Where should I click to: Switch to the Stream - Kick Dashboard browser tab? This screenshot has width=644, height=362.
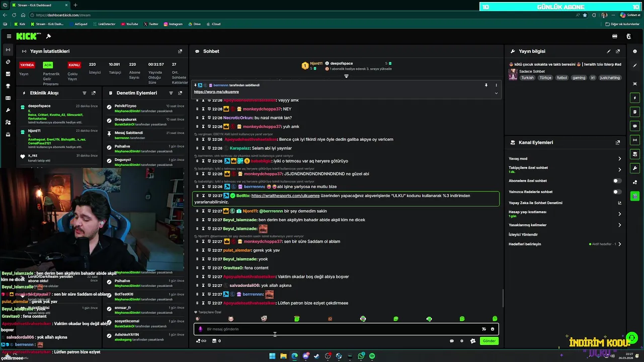[x=40, y=5]
